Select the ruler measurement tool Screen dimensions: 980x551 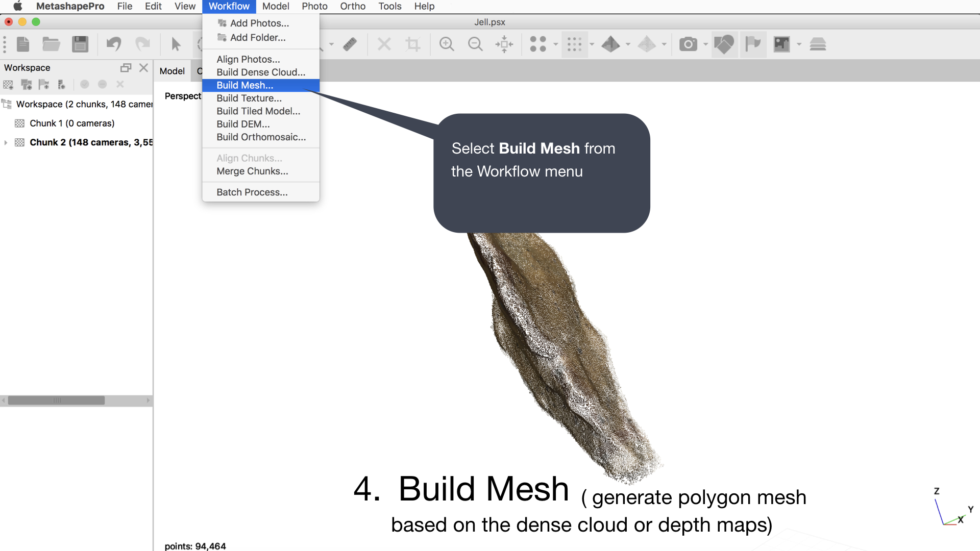pyautogui.click(x=350, y=44)
